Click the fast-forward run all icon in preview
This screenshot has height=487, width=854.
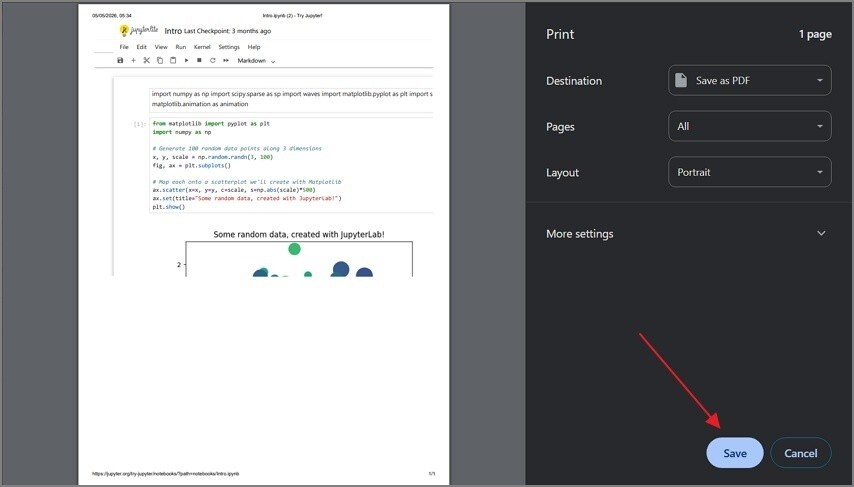coord(225,60)
